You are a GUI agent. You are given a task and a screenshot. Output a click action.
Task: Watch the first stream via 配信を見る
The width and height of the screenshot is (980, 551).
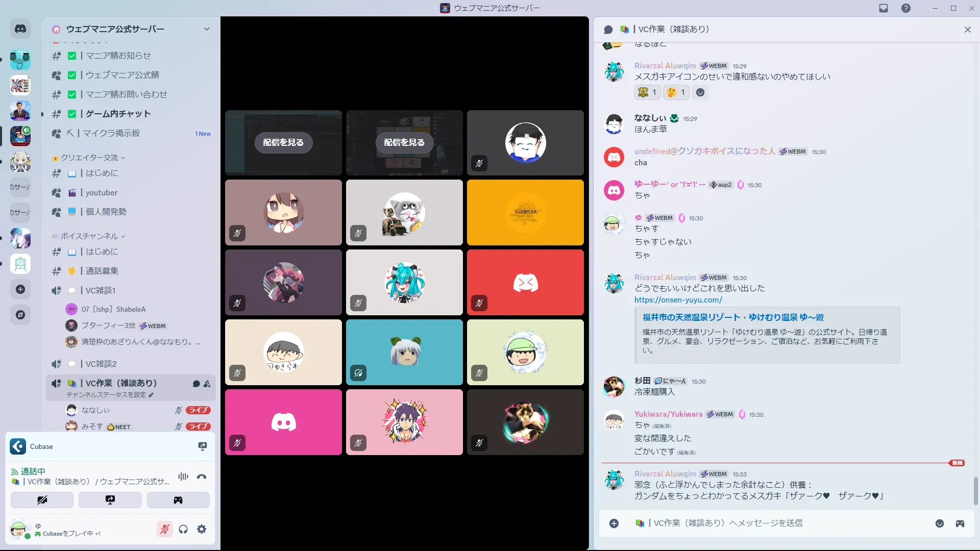283,143
